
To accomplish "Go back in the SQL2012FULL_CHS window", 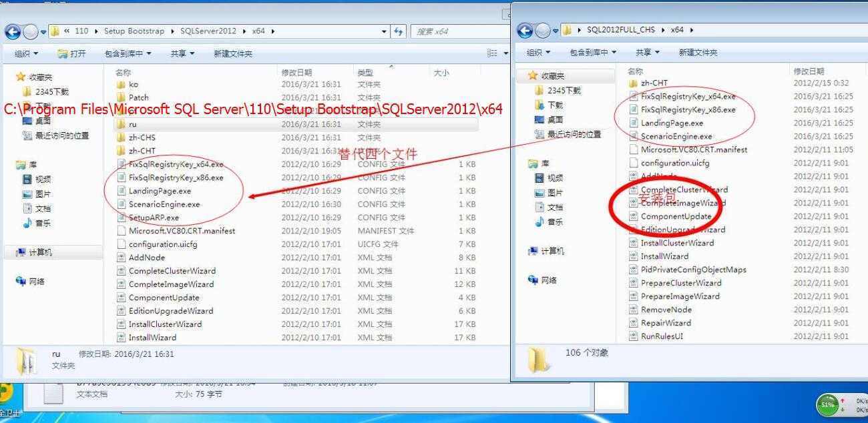I will (525, 30).
